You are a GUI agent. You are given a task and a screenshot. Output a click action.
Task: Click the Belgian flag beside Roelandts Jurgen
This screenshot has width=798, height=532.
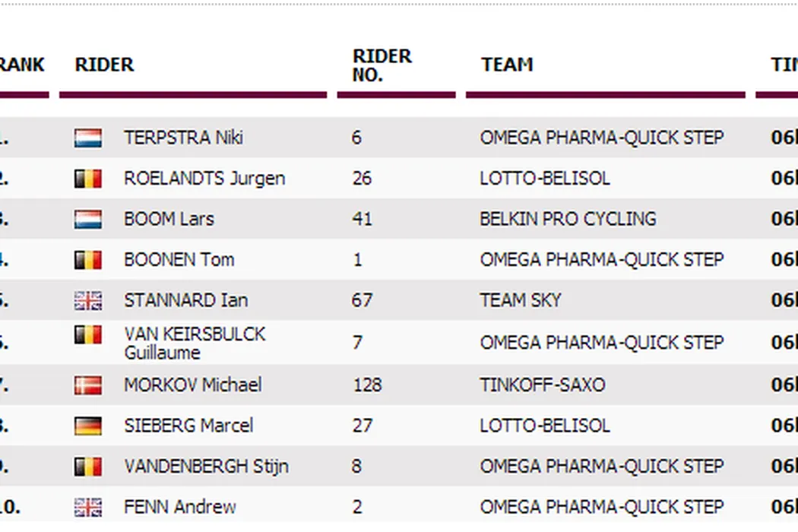[88, 179]
